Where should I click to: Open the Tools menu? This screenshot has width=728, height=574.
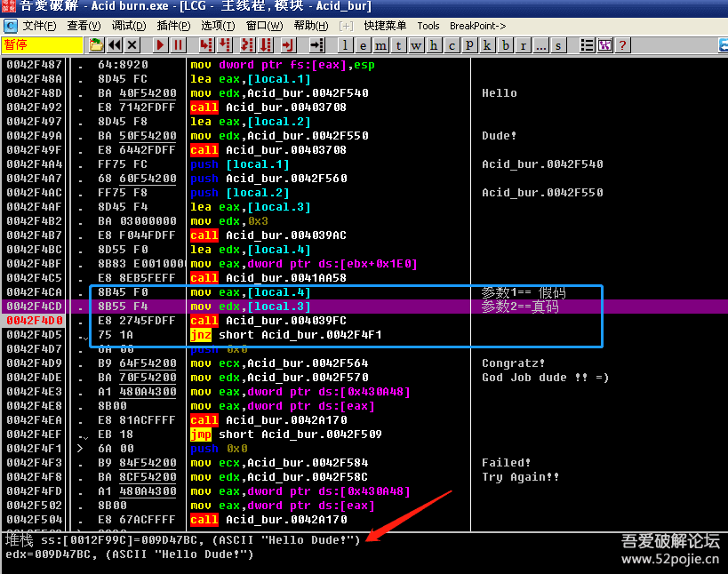428,26
